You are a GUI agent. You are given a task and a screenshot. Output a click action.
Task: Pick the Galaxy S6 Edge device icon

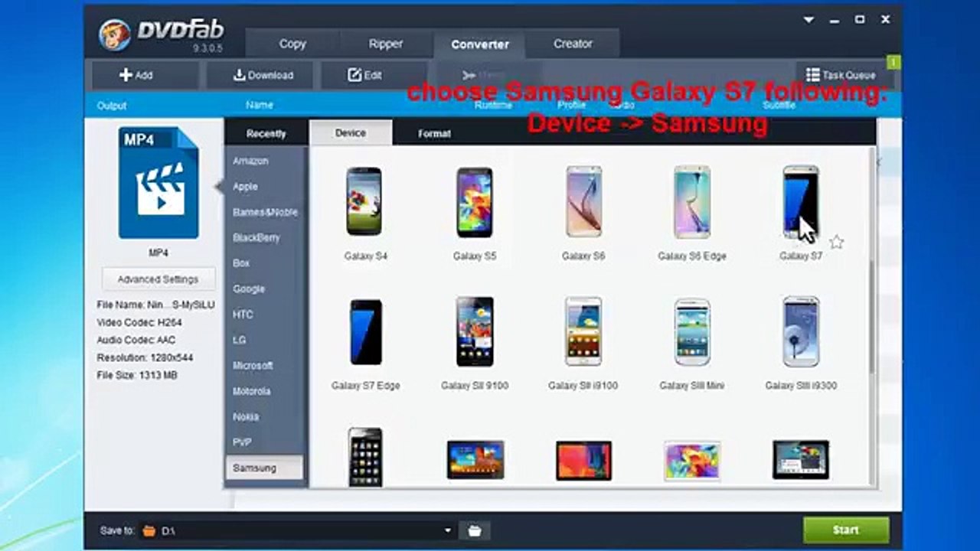point(692,201)
